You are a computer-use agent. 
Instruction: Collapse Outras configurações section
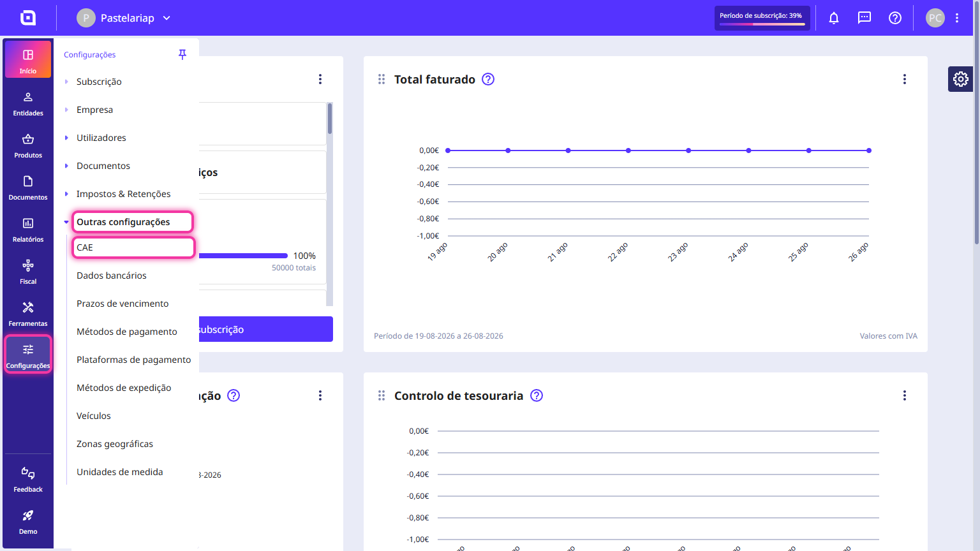point(66,222)
